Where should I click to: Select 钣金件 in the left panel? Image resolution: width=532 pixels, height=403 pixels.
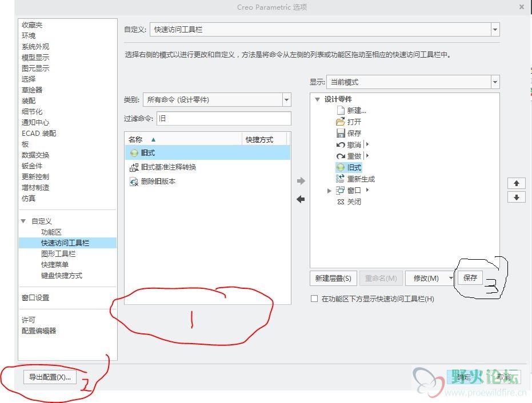[x=32, y=166]
